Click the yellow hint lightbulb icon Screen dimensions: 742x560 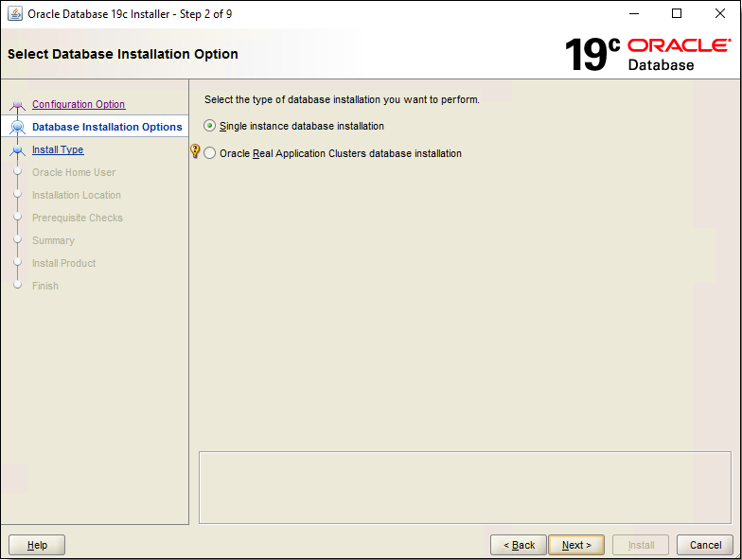(195, 151)
